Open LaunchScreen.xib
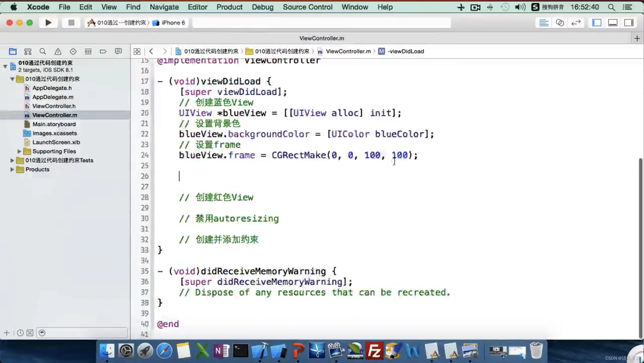 pyautogui.click(x=56, y=142)
